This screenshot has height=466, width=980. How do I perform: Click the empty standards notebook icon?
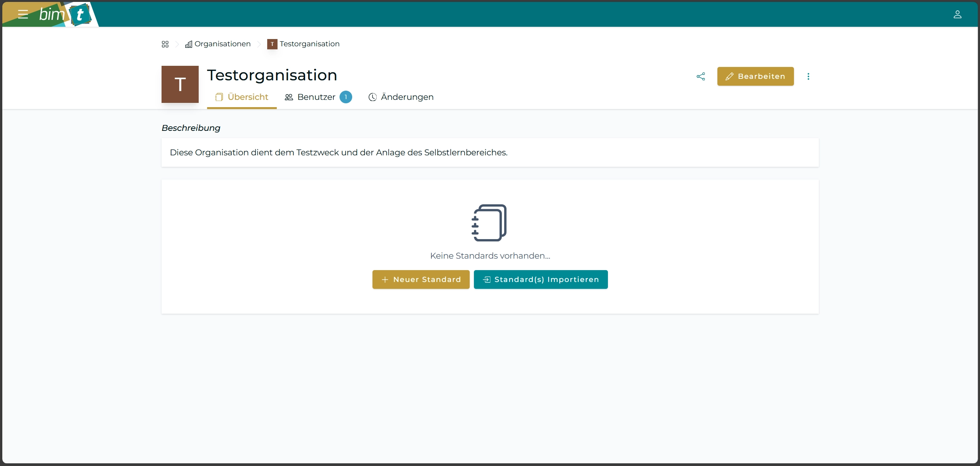click(489, 223)
